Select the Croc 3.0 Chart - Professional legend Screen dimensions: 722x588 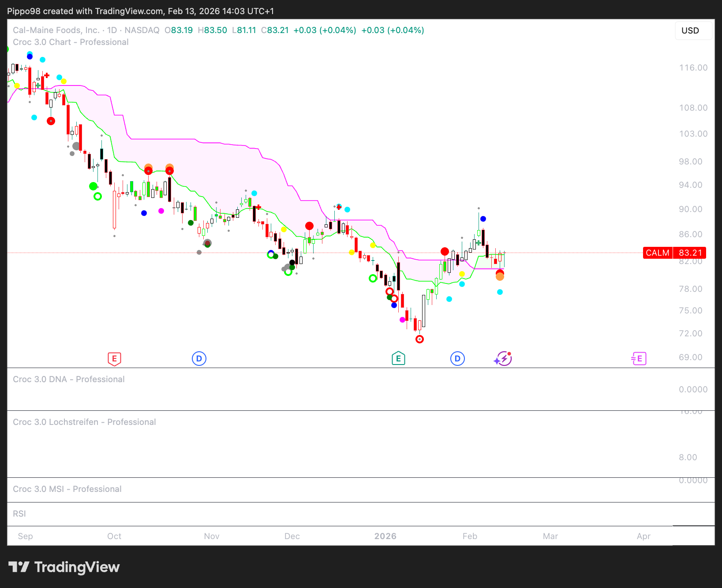point(71,42)
